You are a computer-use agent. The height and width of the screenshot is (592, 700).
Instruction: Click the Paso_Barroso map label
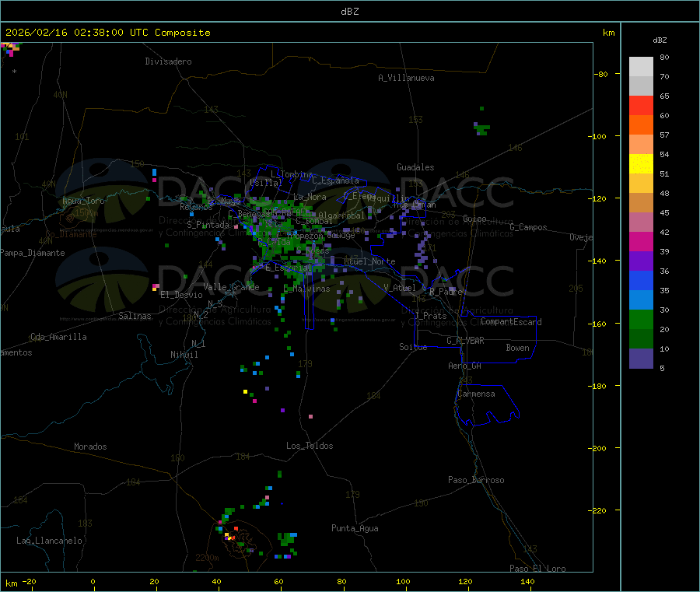[x=476, y=480]
